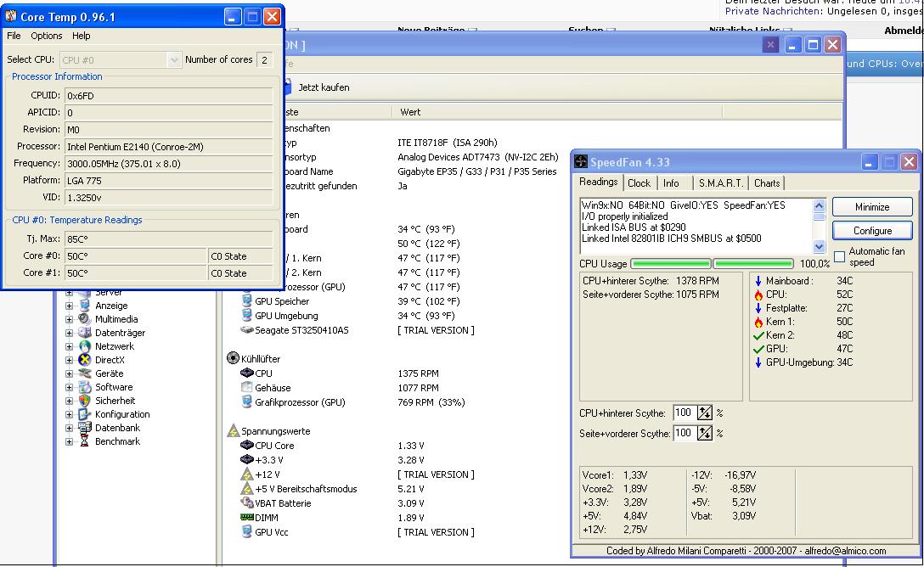Screen dimensions: 924x567
Task: Open the File menu in Core Temp
Action: [x=14, y=36]
